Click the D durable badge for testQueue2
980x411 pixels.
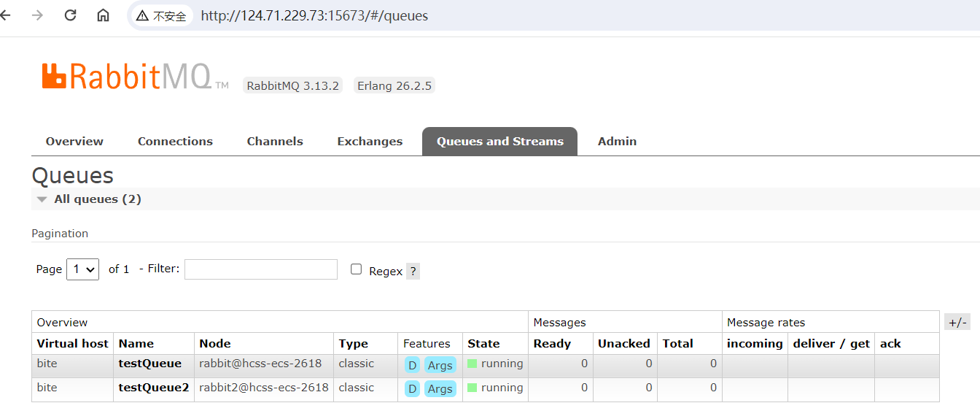pos(412,389)
